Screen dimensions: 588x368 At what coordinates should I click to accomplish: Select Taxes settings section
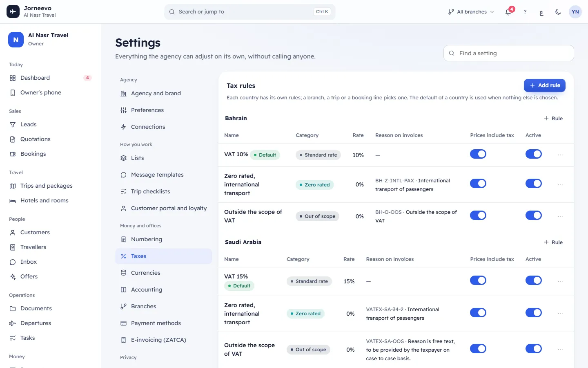(163, 256)
